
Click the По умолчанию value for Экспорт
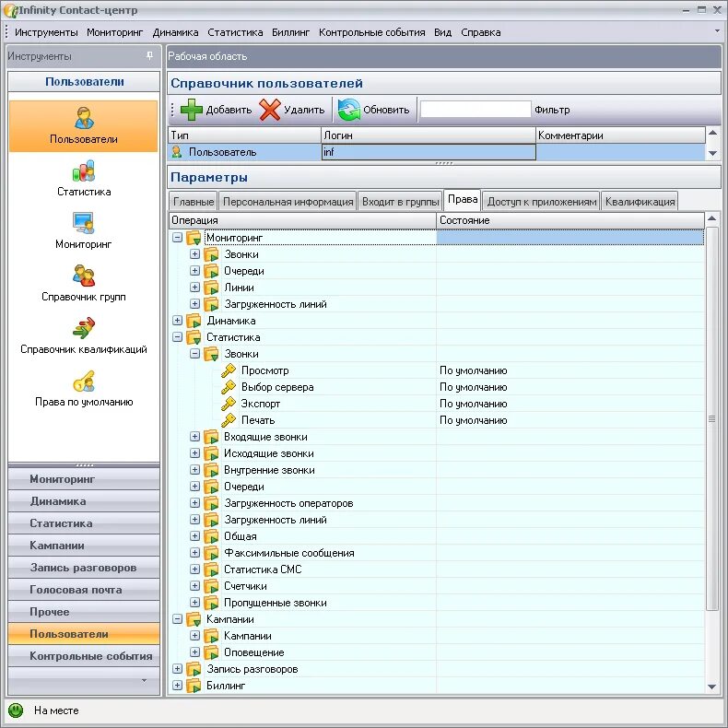tap(473, 404)
